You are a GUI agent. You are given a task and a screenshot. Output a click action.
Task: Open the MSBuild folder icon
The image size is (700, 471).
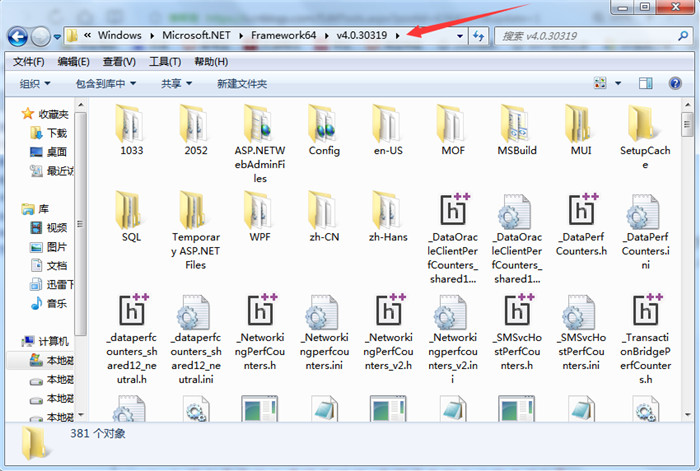pyautogui.click(x=517, y=124)
